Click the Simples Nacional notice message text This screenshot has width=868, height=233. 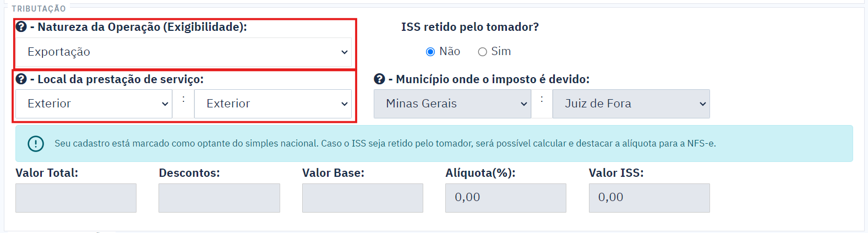point(385,143)
